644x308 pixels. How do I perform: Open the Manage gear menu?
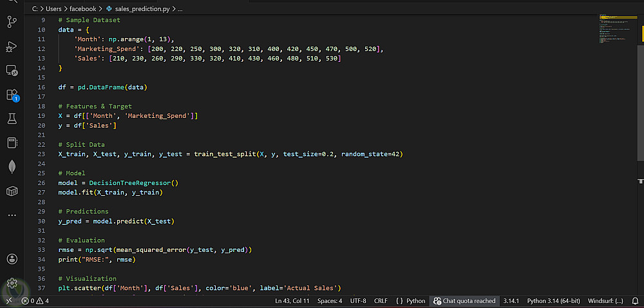tap(12, 283)
